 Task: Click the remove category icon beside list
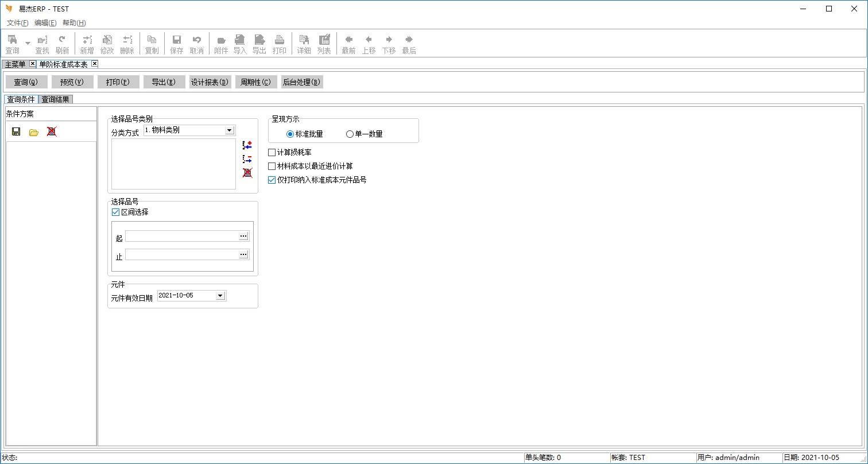(247, 159)
